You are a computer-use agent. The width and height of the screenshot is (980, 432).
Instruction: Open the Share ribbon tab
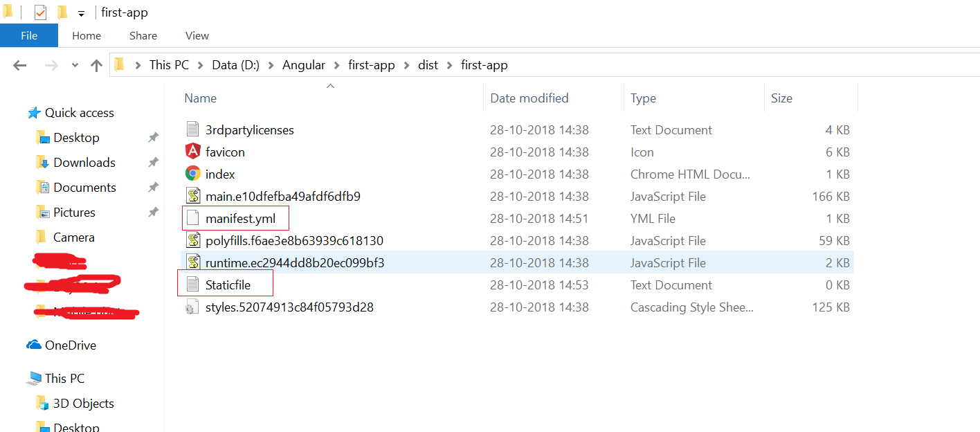point(143,35)
